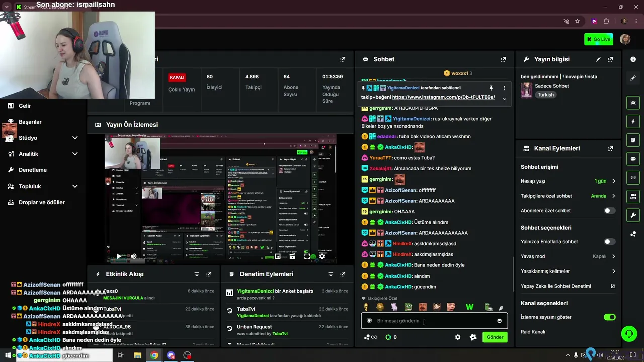Expand the Topluluk sidebar menu
644x362 pixels.
75,186
